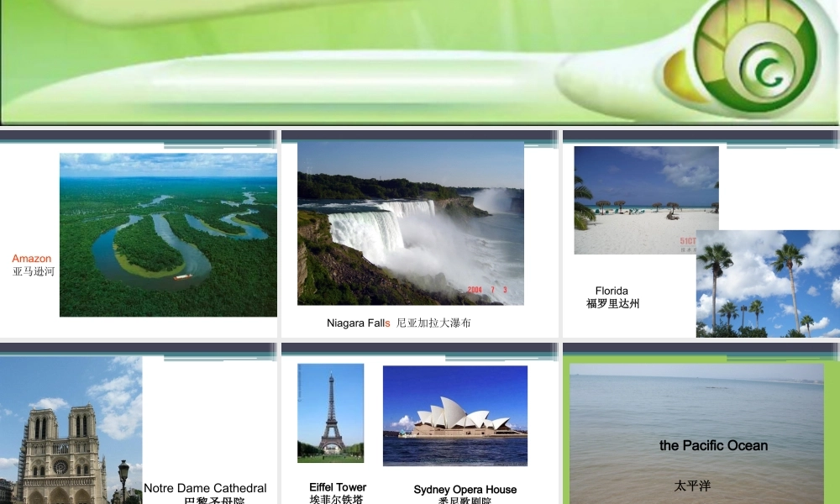The height and width of the screenshot is (504, 840).
Task: Click the red 'Amazon' label
Action: (32, 259)
